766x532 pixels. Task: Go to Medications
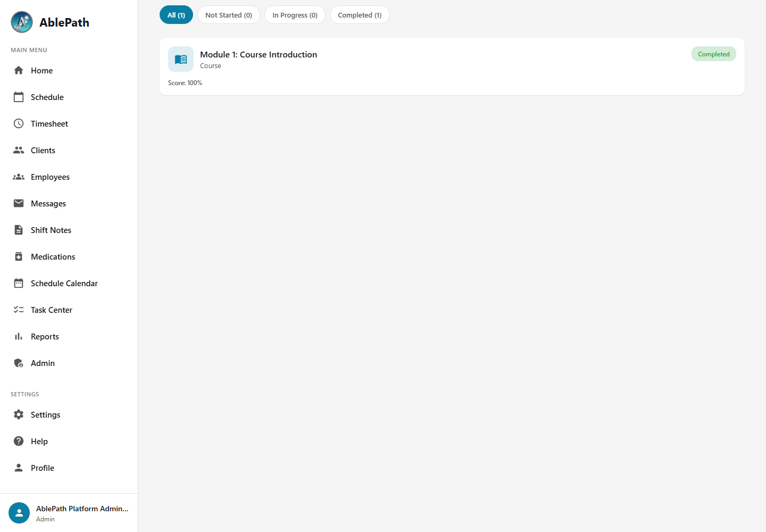69,256
